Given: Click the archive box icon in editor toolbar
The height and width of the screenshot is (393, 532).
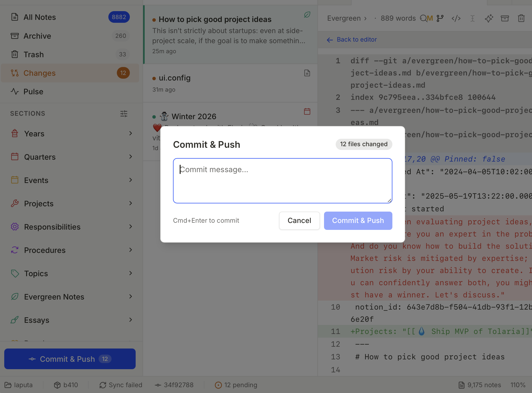Looking at the screenshot, I should (505, 18).
